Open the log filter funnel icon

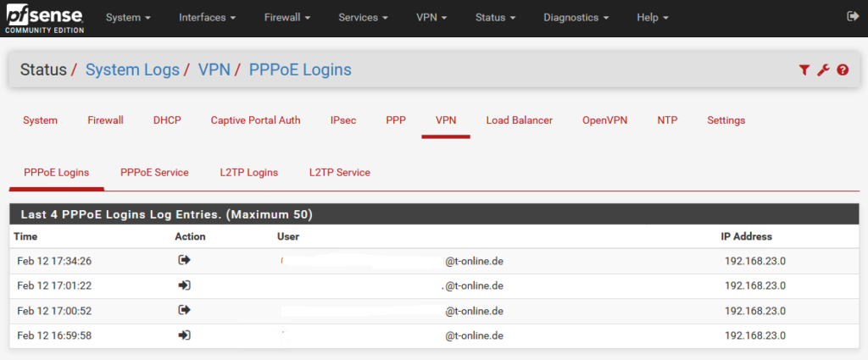click(x=804, y=70)
